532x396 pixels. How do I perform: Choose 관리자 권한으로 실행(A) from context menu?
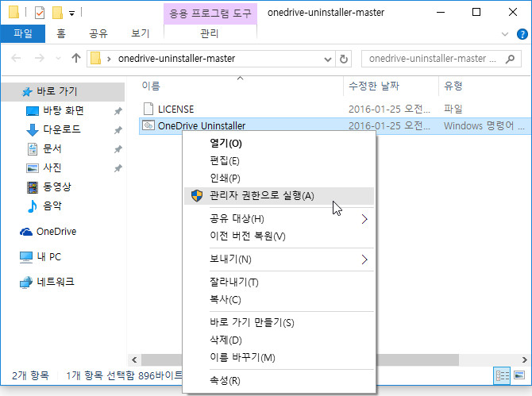(x=262, y=195)
